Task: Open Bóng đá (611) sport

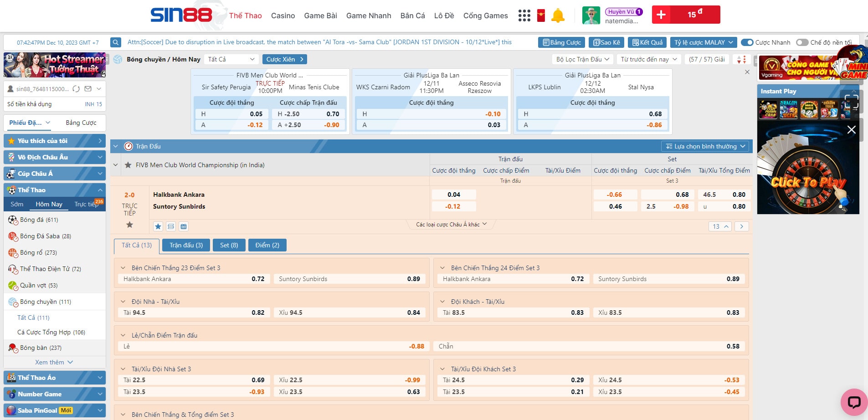Action: [55, 220]
